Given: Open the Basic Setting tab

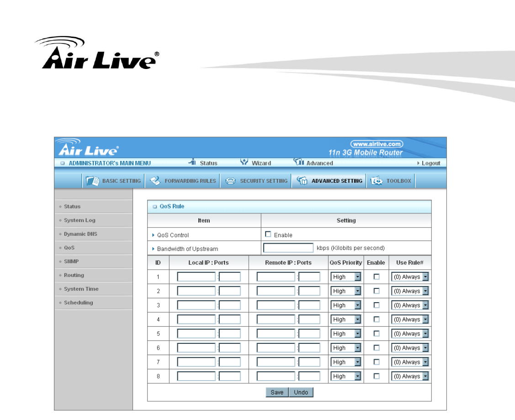Looking at the screenshot, I should coord(113,181).
